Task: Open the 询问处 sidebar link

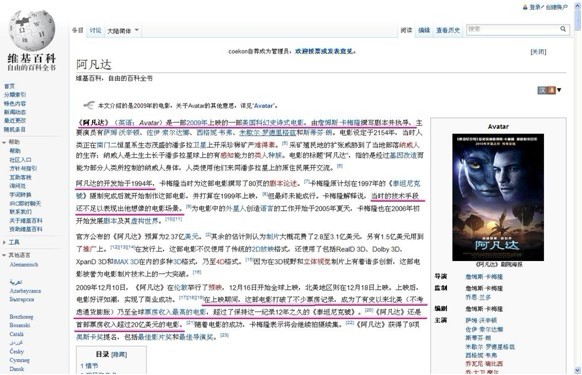Action: (18, 186)
